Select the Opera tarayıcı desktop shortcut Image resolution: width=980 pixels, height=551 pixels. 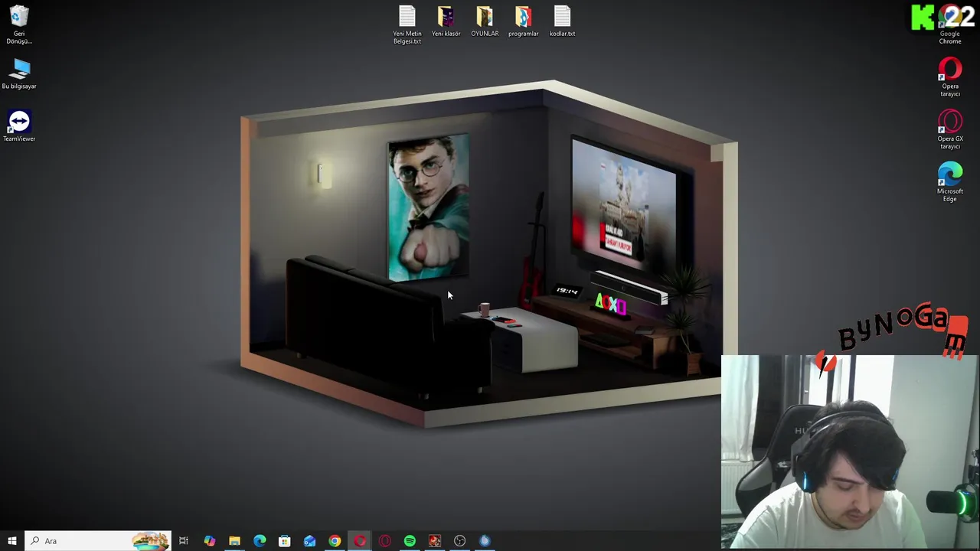point(950,77)
